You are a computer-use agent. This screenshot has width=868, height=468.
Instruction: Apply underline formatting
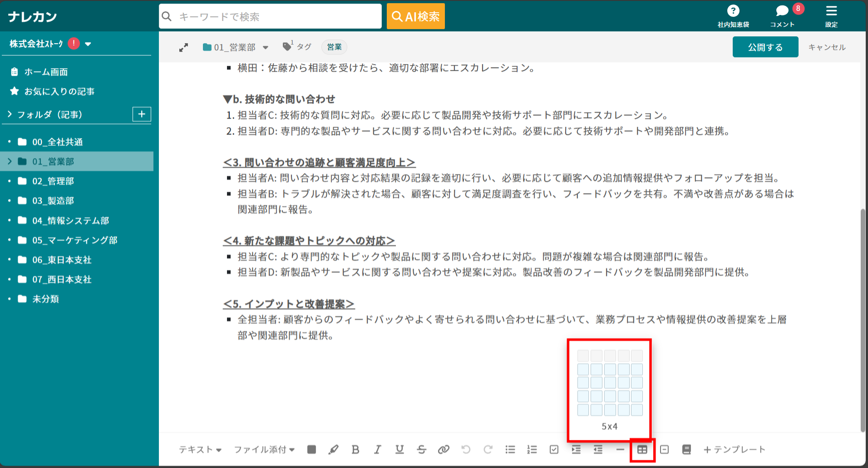click(x=399, y=449)
